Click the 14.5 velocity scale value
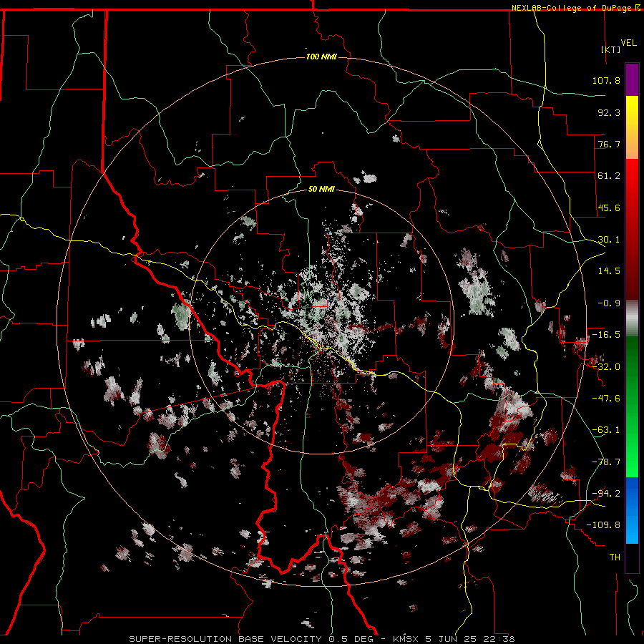644x644 pixels. pyautogui.click(x=609, y=271)
